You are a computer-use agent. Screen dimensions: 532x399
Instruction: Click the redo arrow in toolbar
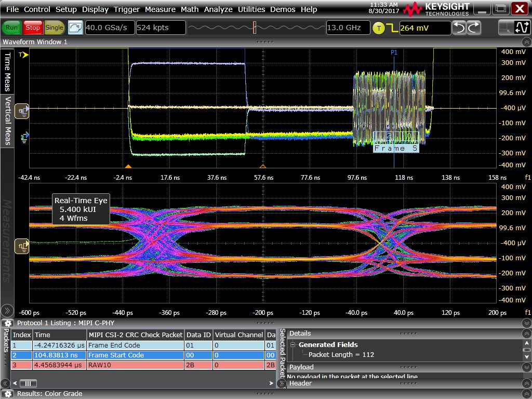click(474, 28)
